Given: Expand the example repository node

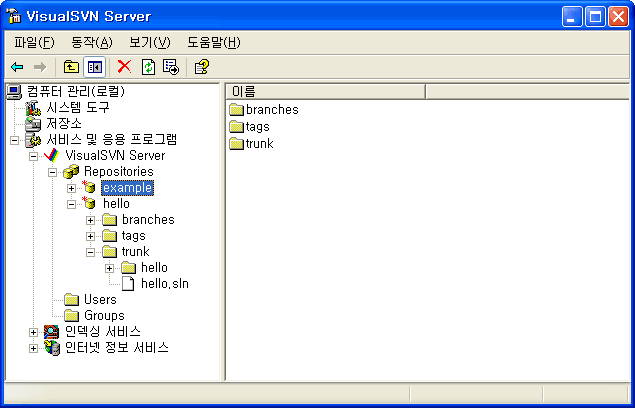Looking at the screenshot, I should click(x=72, y=188).
